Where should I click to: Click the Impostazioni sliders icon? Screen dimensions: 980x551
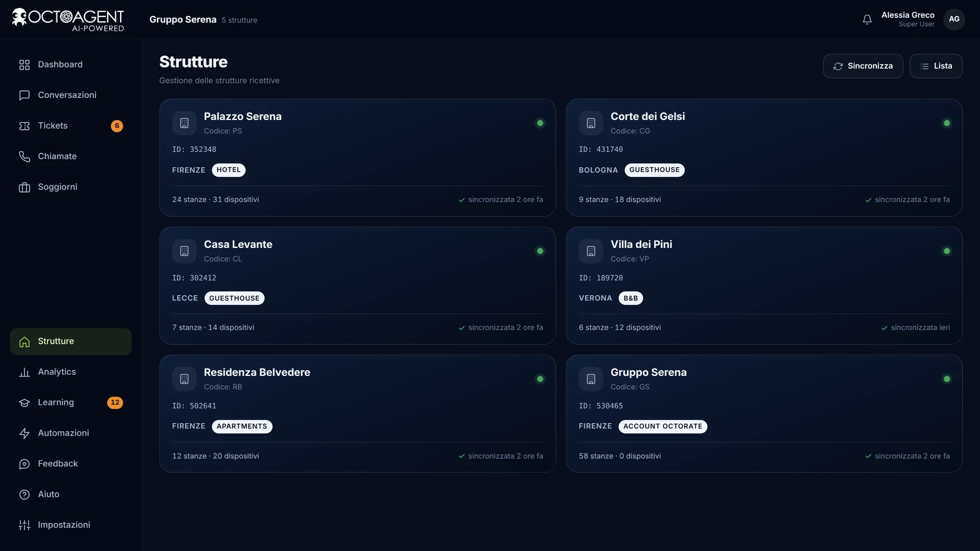[24, 525]
